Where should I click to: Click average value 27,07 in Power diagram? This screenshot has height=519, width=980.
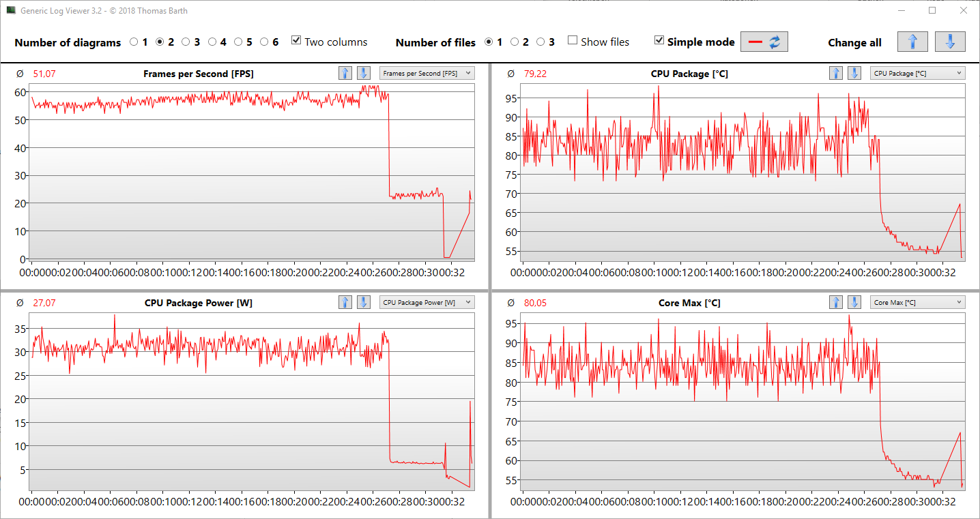coord(44,303)
